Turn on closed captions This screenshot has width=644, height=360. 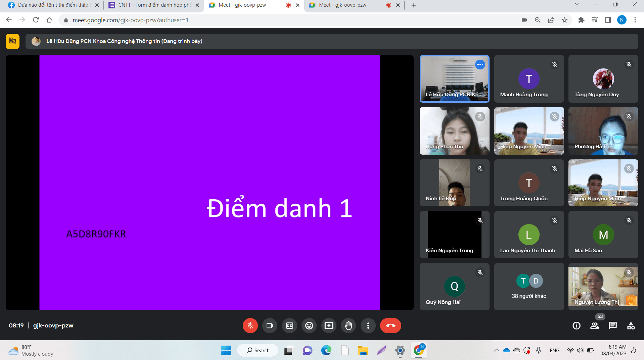tap(289, 325)
